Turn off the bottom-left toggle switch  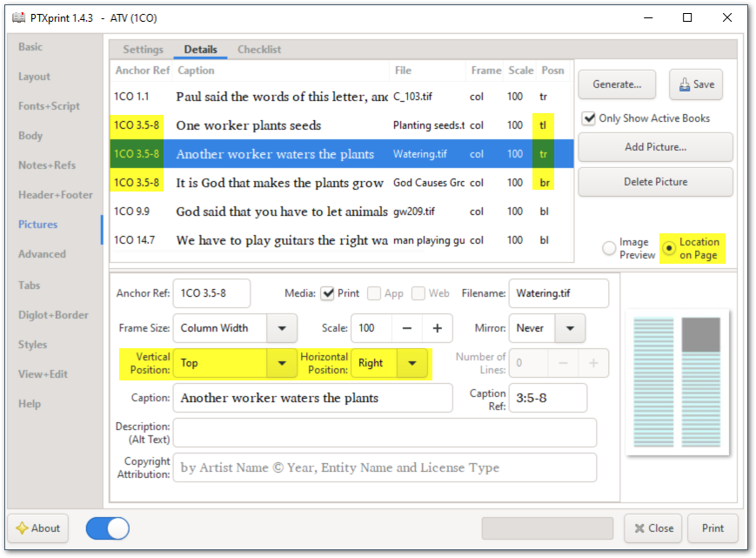pos(107,528)
